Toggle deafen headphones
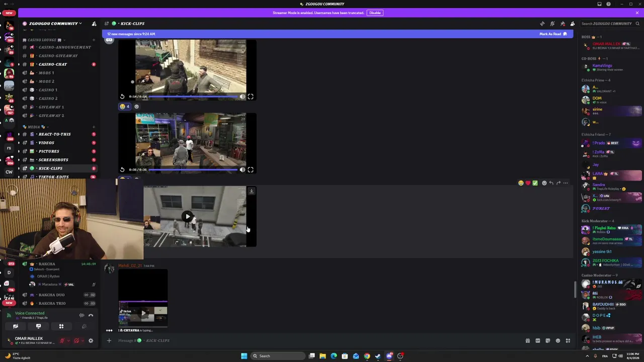This screenshot has height=362, width=644. pos(76,341)
